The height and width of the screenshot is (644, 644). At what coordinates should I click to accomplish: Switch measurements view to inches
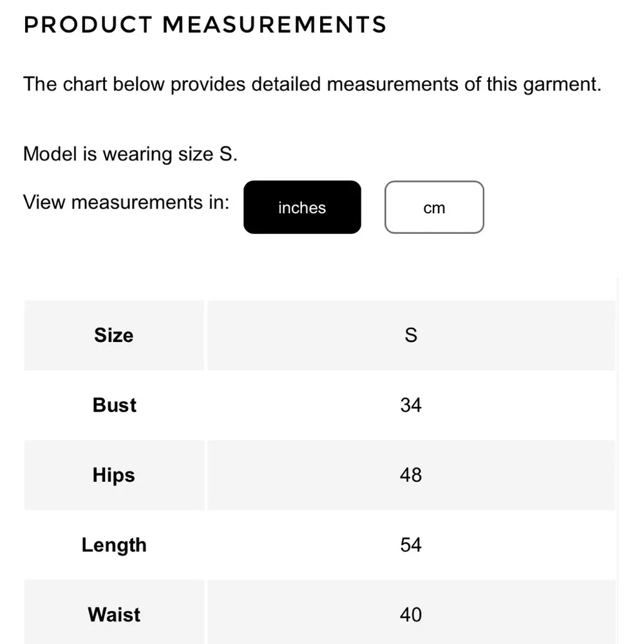click(302, 207)
